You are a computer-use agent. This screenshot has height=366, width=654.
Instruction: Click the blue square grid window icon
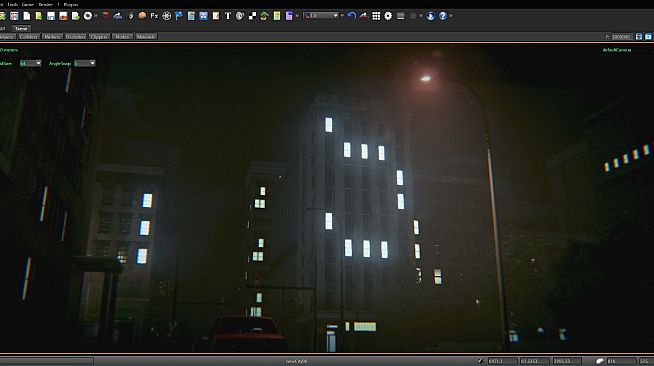[203, 16]
